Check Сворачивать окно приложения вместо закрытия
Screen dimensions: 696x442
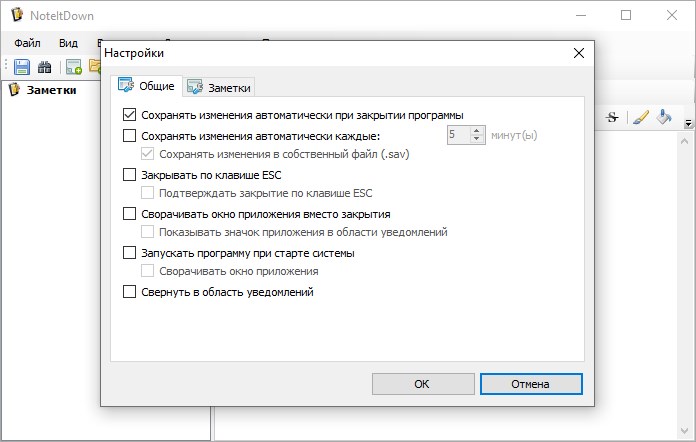pyautogui.click(x=129, y=213)
